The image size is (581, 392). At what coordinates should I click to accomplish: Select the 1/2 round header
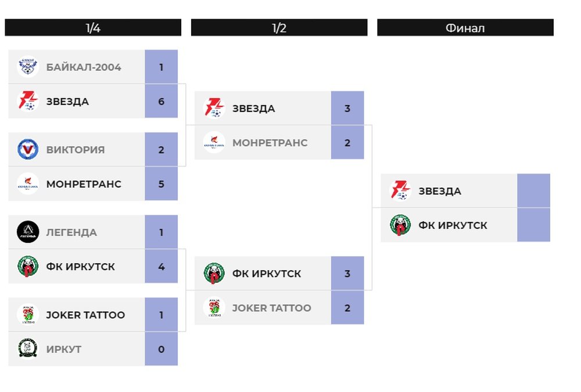point(279,28)
